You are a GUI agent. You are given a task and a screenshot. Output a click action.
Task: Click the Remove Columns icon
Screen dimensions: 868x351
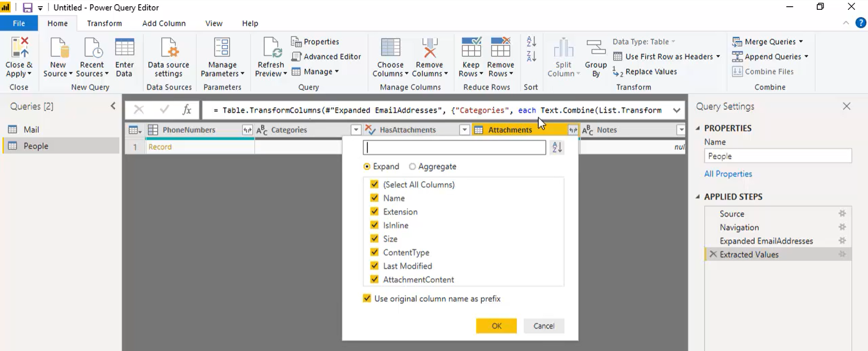[429, 48]
